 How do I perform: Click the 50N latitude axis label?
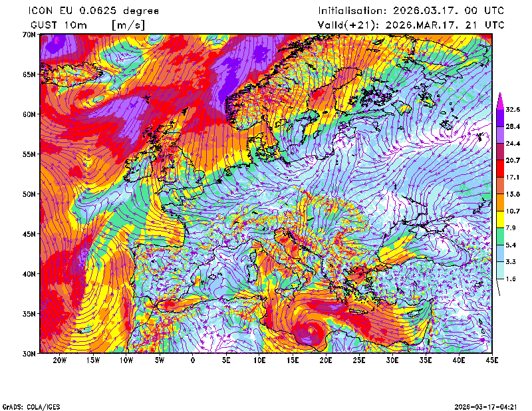click(x=28, y=194)
